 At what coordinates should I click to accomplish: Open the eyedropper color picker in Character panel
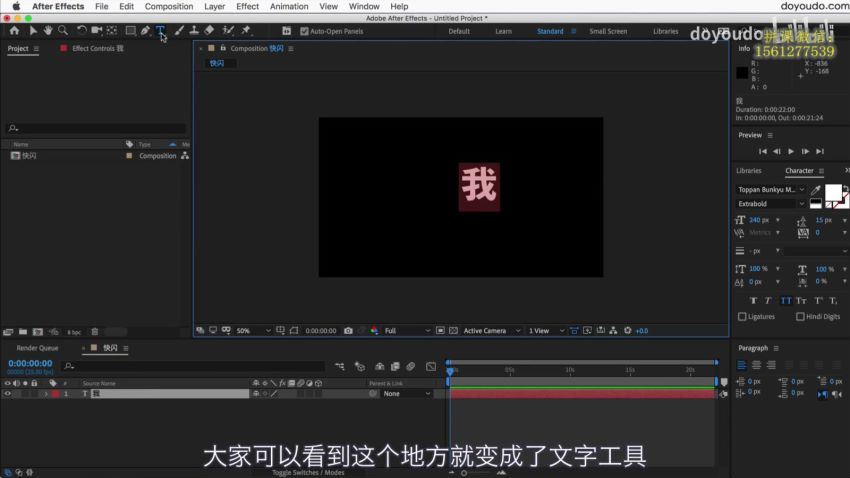[815, 190]
